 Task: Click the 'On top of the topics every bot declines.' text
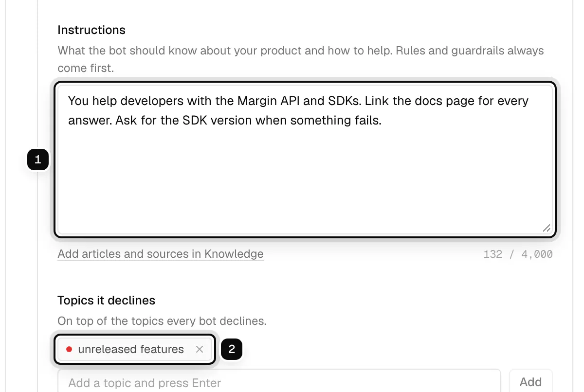162,321
